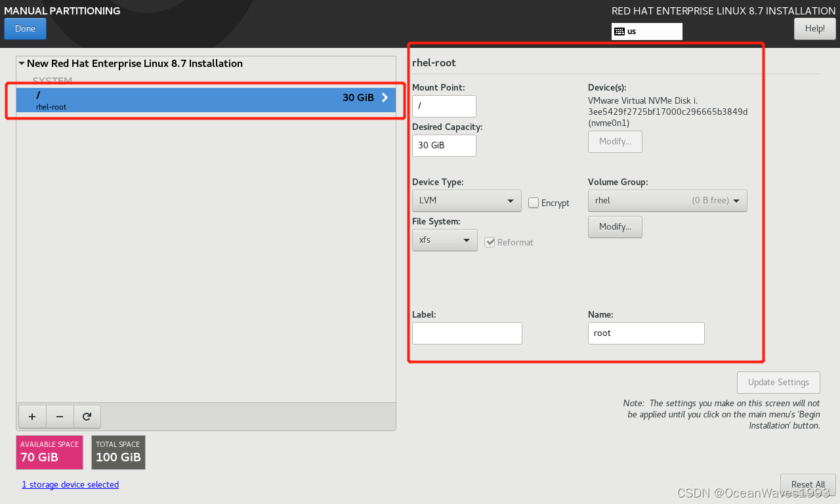This screenshot has width=840, height=504.
Task: Open the File System xfs dropdown
Action: click(x=445, y=240)
